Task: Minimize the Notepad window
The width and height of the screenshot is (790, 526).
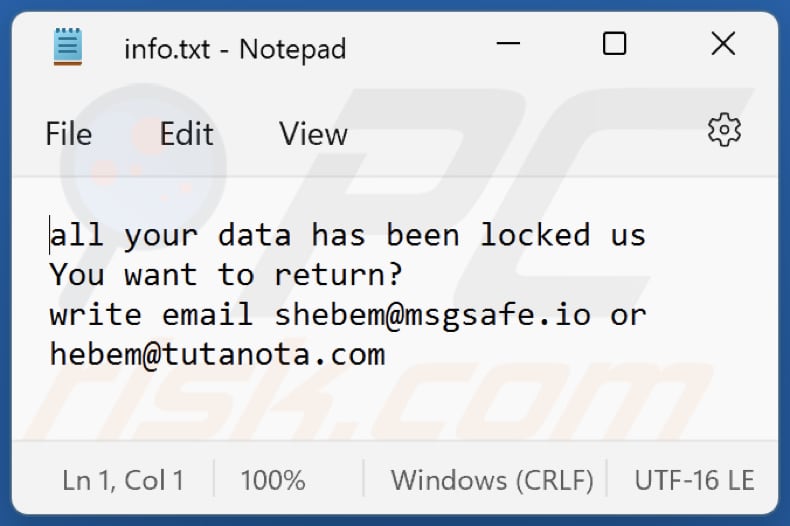Action: [x=507, y=45]
